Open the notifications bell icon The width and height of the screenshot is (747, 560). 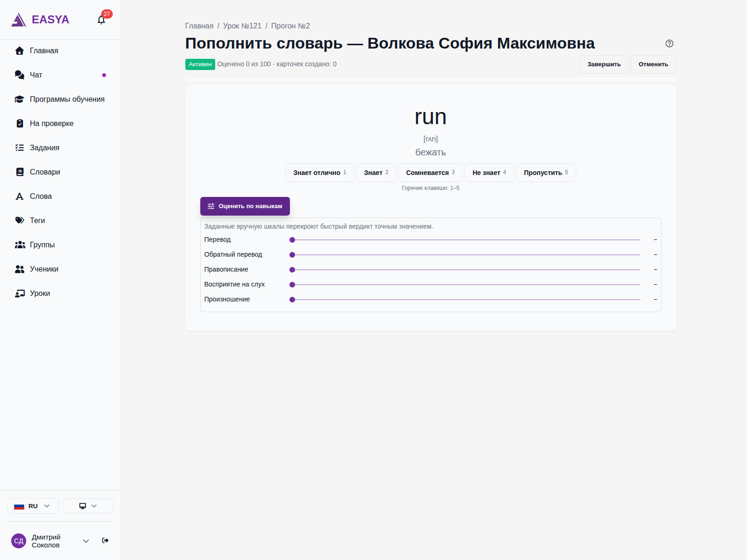(101, 20)
